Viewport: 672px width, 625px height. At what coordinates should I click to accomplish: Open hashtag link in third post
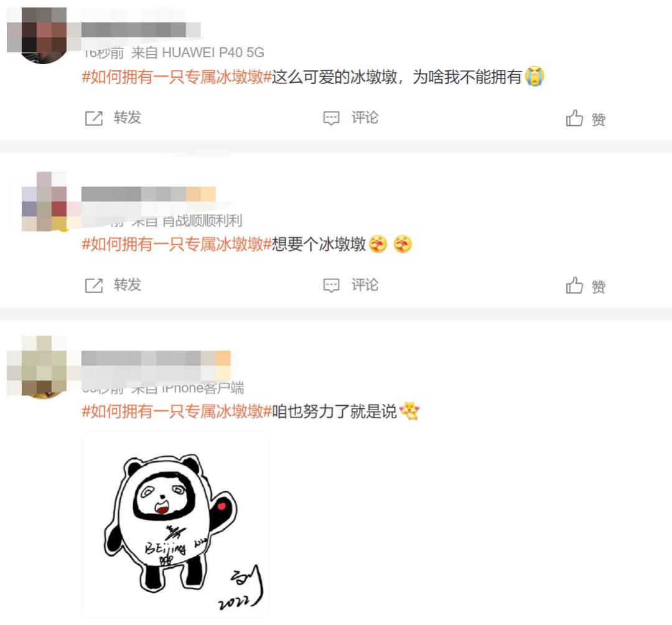point(177,411)
